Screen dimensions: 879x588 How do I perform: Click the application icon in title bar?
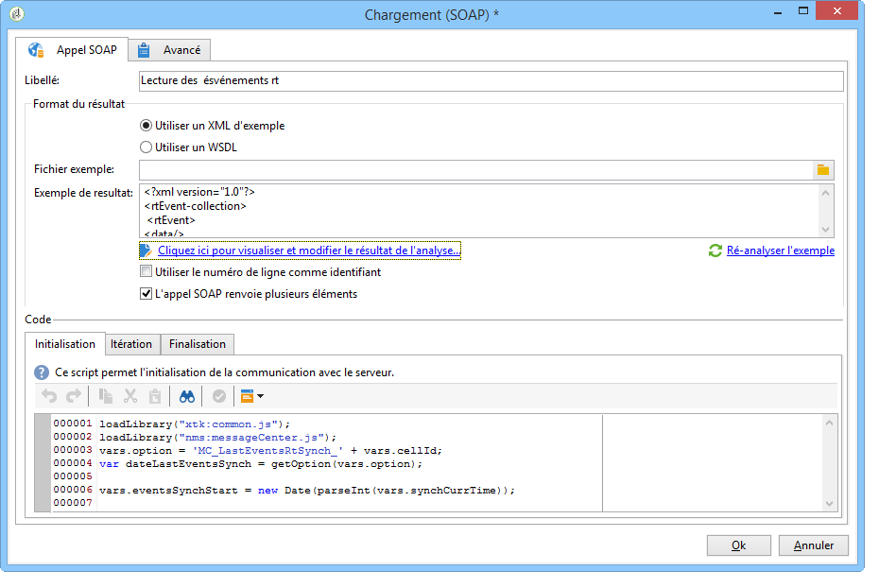click(x=17, y=13)
